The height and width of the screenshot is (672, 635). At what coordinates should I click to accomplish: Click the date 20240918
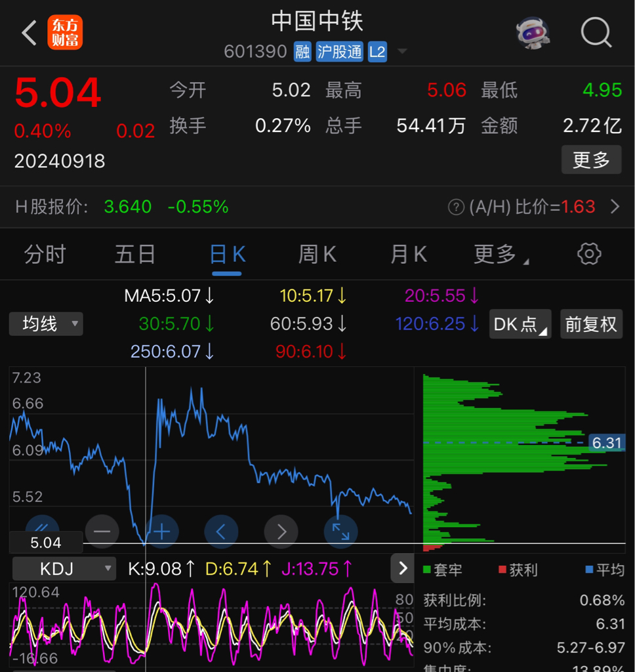pos(60,161)
